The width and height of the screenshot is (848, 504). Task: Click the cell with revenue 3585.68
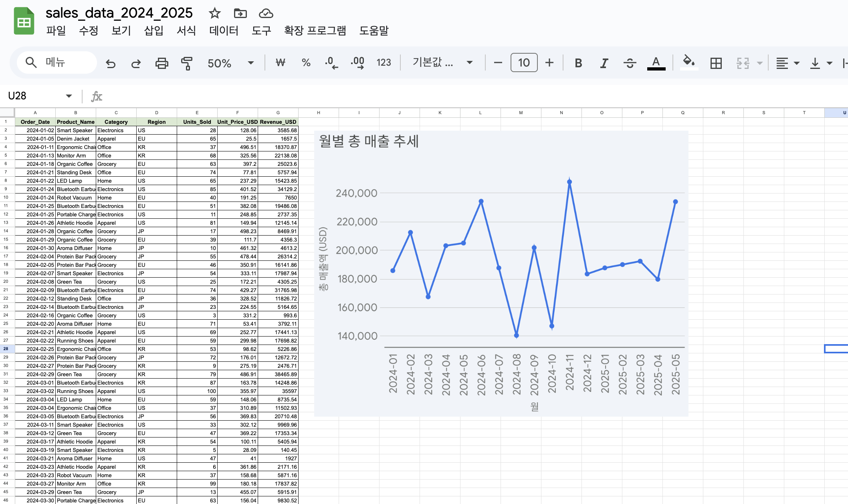pyautogui.click(x=278, y=130)
